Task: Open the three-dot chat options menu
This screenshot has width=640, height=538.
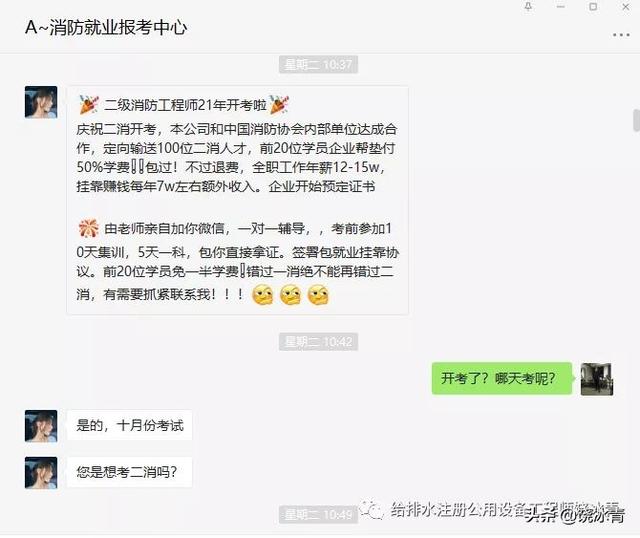Action: coord(621,35)
